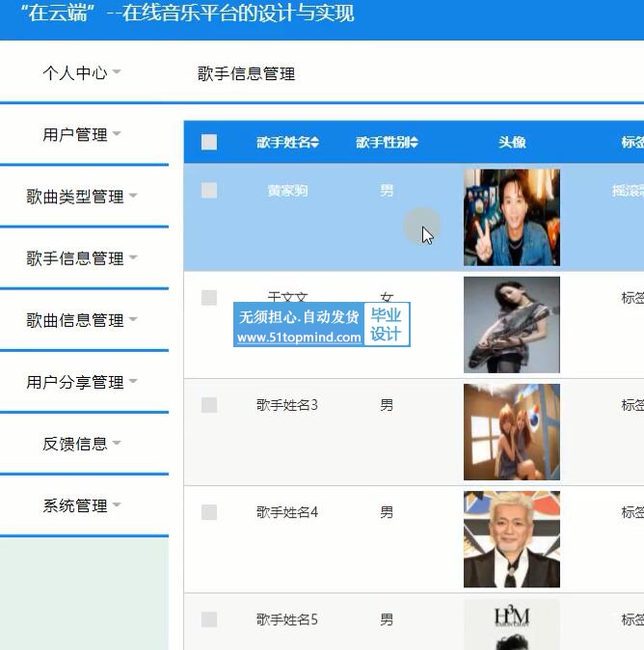Select the 歌手姓名3 name cell
Screen dimensions: 644x650
click(x=286, y=405)
